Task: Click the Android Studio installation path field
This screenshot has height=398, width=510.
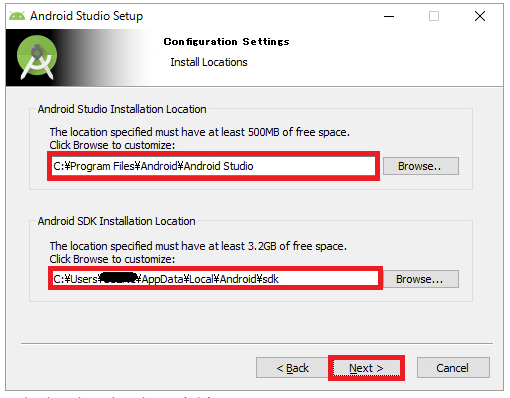Action: pyautogui.click(x=213, y=166)
